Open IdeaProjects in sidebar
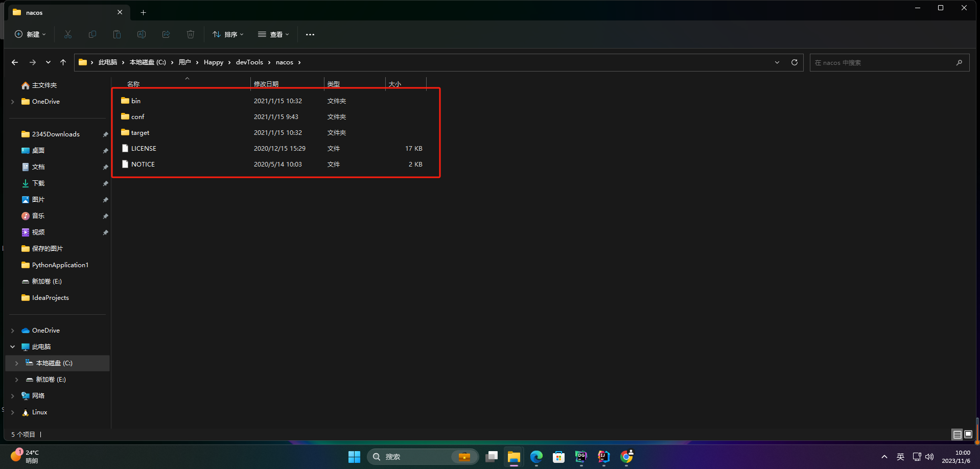The width and height of the screenshot is (980, 469). pos(45,298)
